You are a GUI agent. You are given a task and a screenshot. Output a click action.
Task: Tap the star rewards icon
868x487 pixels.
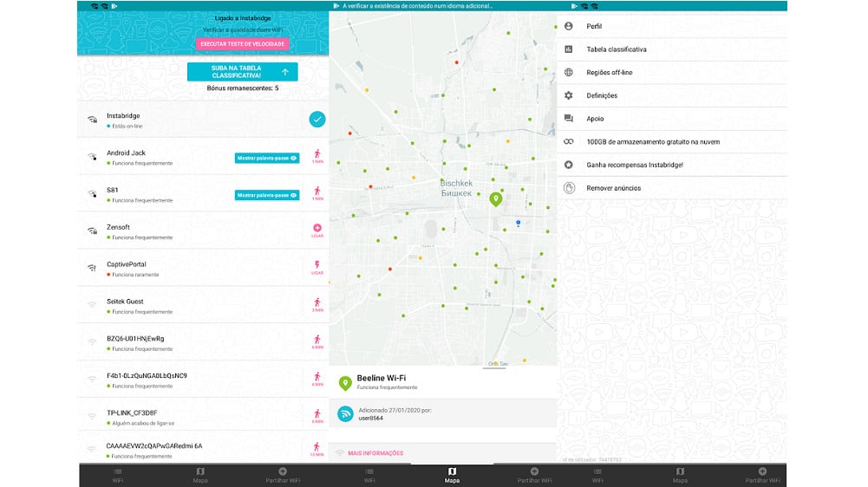pos(569,165)
